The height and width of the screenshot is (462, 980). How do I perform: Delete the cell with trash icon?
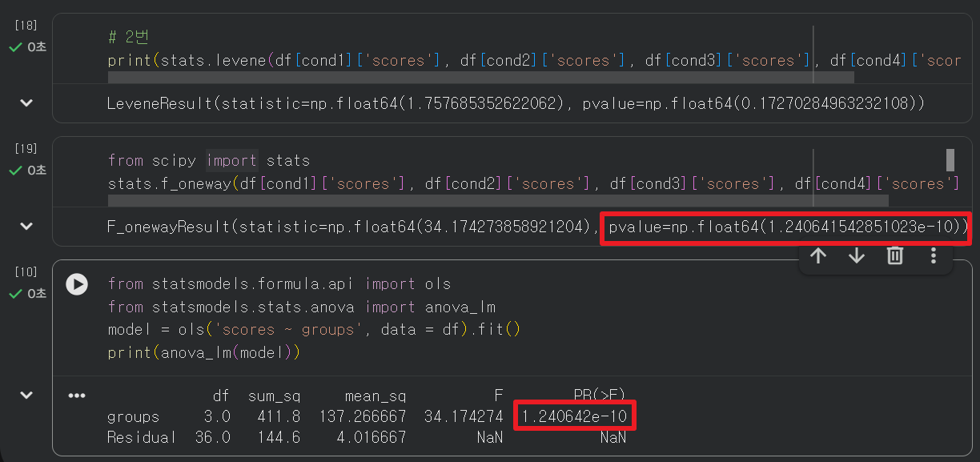(895, 255)
